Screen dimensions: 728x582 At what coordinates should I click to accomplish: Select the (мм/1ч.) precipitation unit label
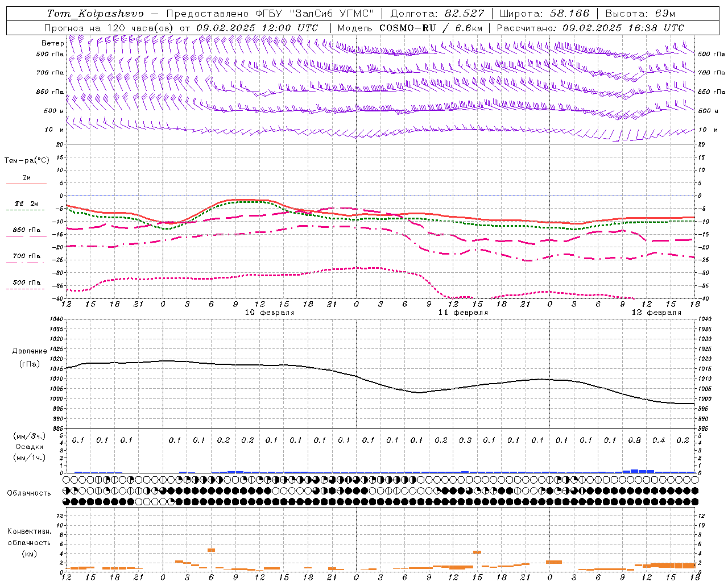click(x=30, y=458)
